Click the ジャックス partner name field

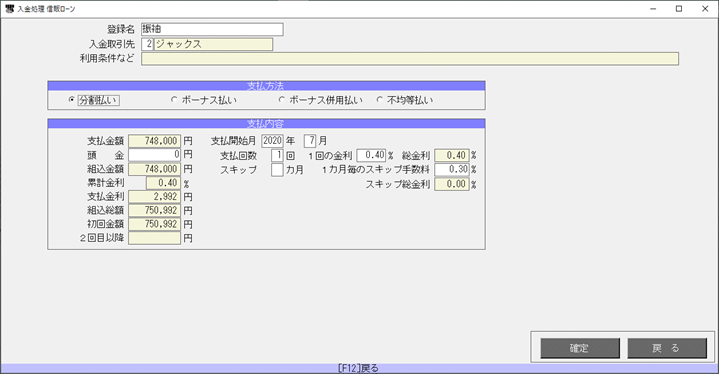[x=213, y=44]
